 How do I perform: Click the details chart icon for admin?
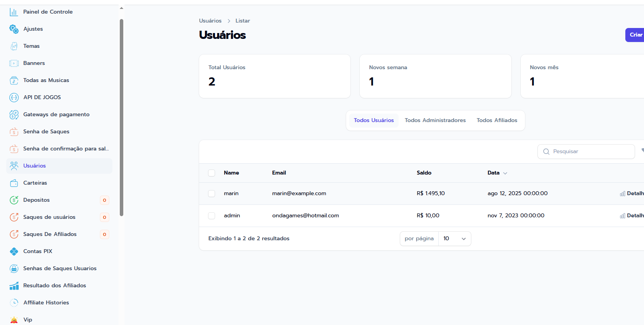pos(623,216)
